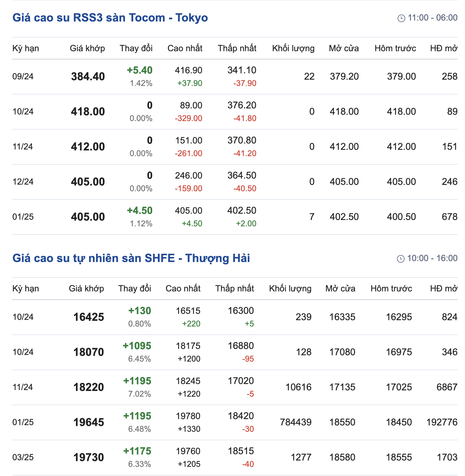This screenshot has width=465, height=476.
Task: Click the highest price 89.00
Action: [191, 105]
